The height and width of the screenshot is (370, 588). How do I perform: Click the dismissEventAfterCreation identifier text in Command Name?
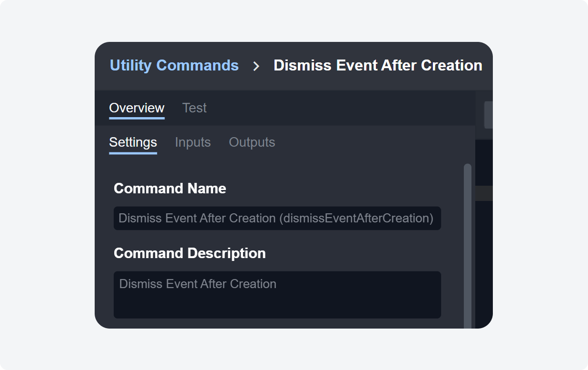(x=356, y=218)
